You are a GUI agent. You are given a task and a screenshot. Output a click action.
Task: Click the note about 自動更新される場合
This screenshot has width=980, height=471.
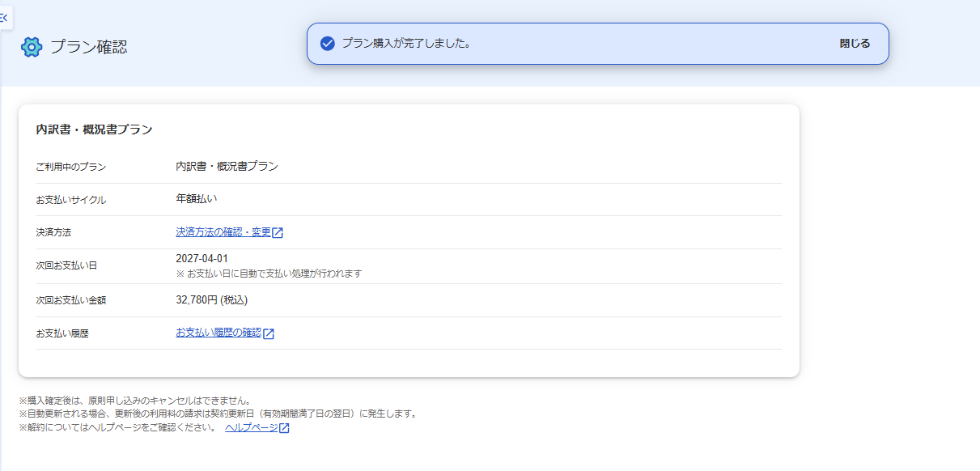point(218,414)
